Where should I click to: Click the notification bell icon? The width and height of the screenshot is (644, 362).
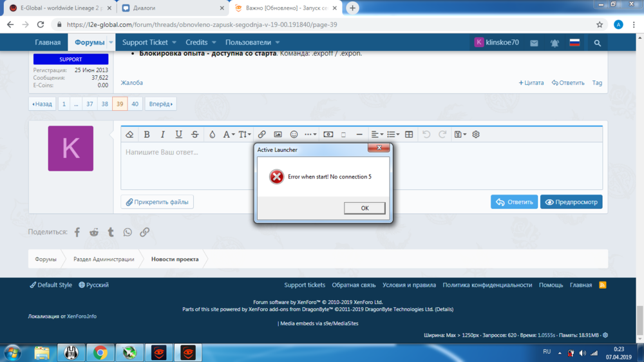point(554,43)
